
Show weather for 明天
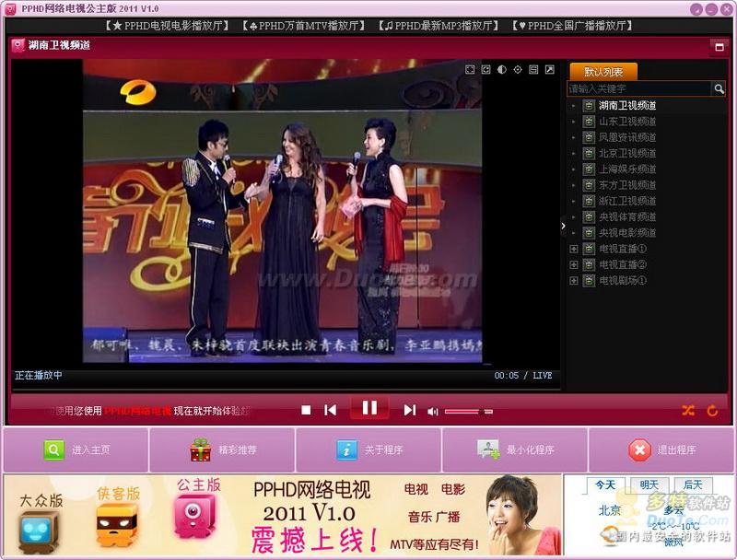(x=649, y=484)
